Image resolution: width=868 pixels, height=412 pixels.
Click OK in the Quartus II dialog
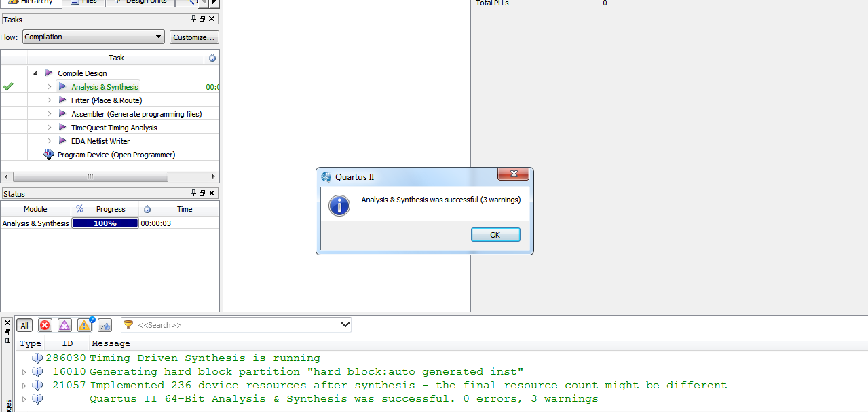pyautogui.click(x=495, y=235)
